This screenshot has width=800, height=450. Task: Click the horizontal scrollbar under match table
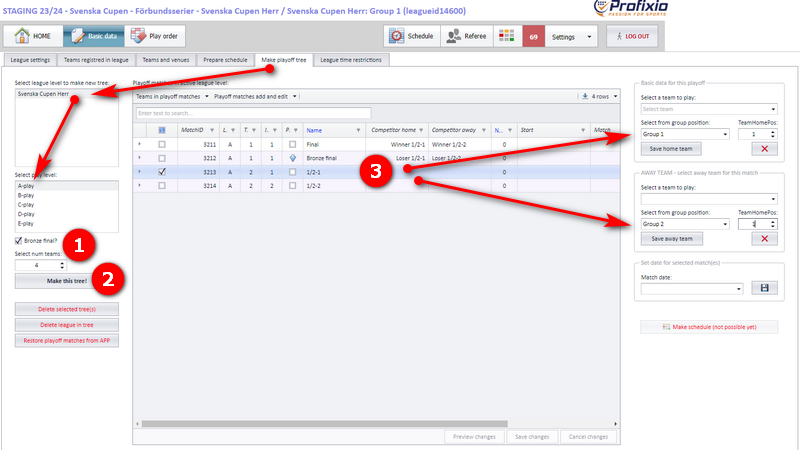(324, 424)
